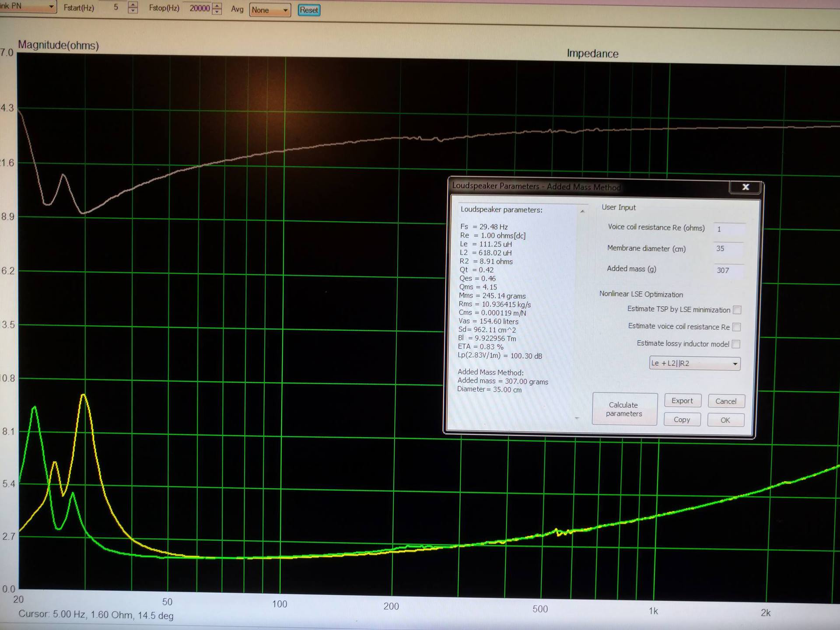Copy the loudspeaker parameters
This screenshot has height=630, width=840.
tap(682, 420)
